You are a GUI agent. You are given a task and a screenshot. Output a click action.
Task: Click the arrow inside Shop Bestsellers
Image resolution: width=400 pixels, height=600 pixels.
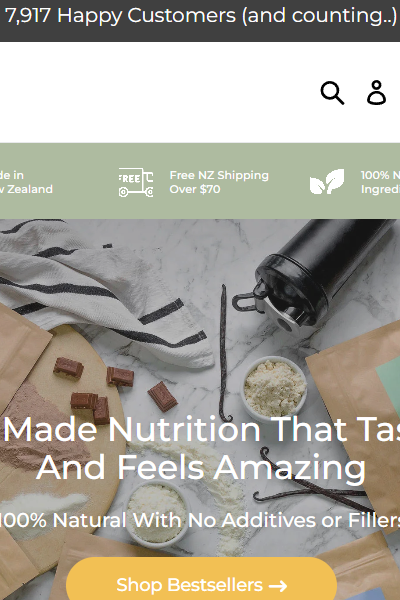pyautogui.click(x=278, y=585)
